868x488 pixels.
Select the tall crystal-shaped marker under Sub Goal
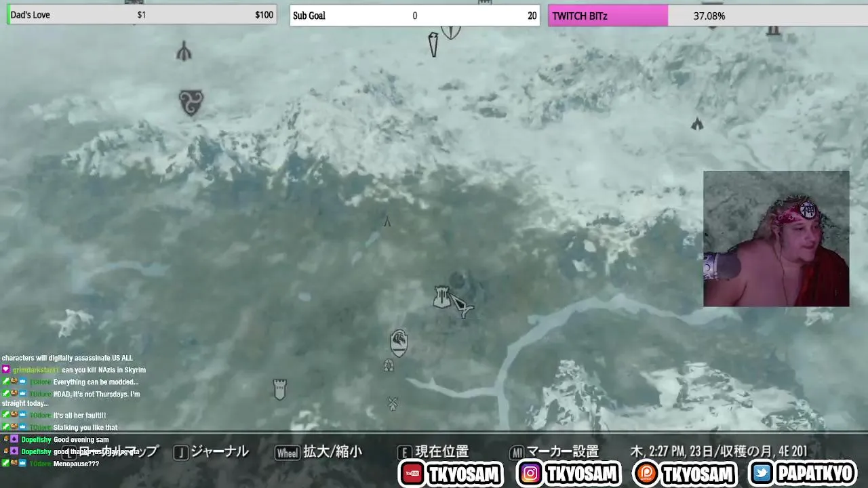[433, 44]
